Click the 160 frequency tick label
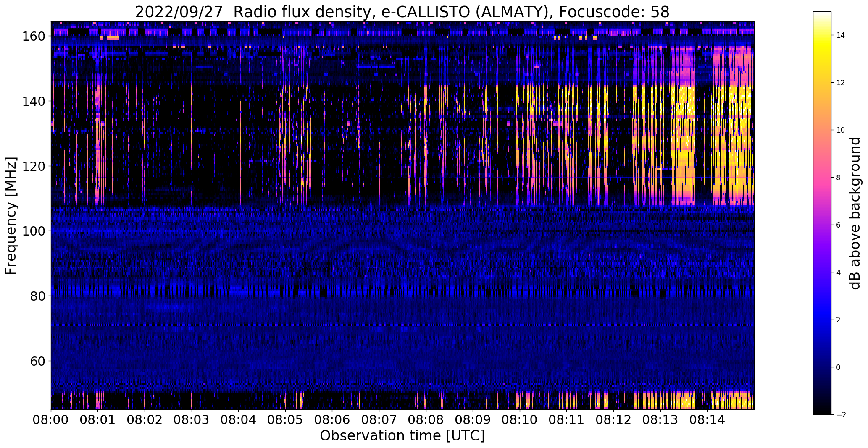This screenshot has width=868, height=448. [34, 37]
